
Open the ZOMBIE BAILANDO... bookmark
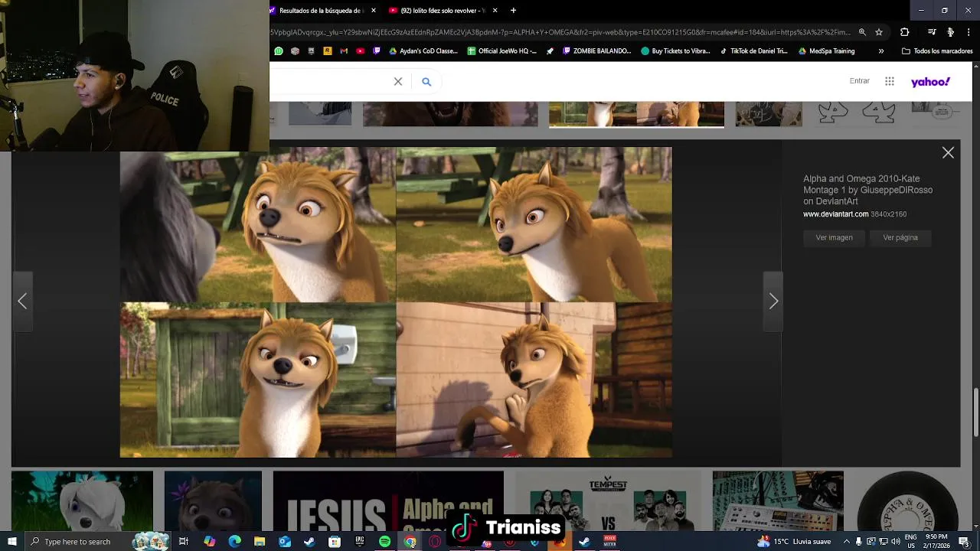point(596,51)
